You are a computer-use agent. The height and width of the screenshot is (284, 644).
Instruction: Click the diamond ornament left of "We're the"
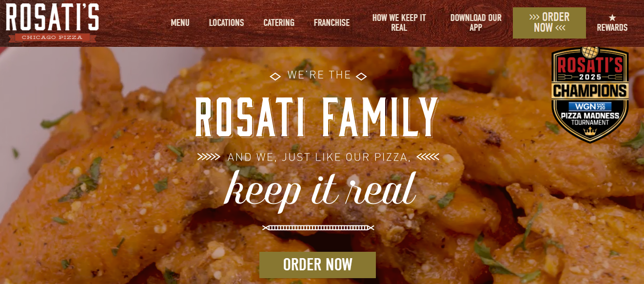coord(275,76)
